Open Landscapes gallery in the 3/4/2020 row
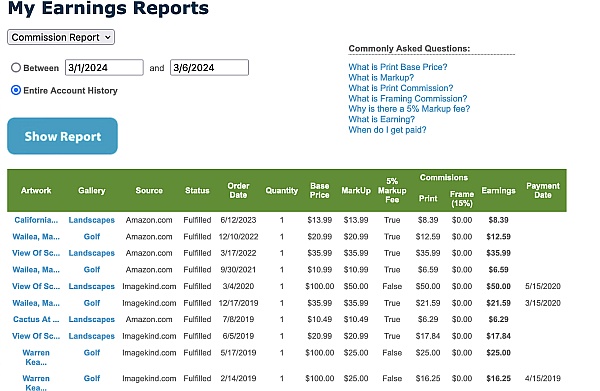This screenshot has width=600, height=391. 91,286
